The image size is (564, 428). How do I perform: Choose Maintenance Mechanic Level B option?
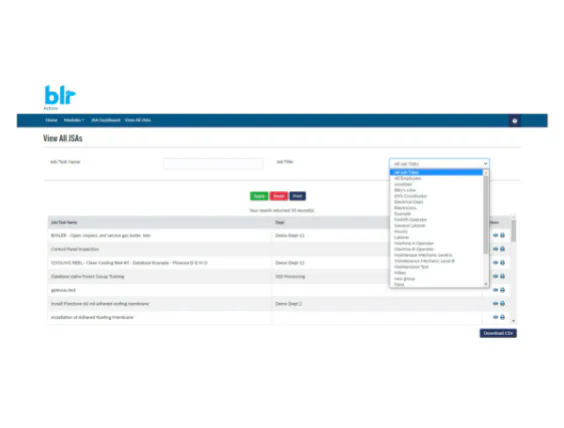click(424, 261)
